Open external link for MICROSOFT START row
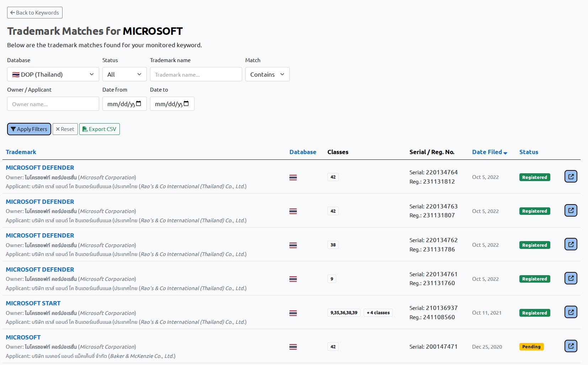This screenshot has height=365, width=588. pyautogui.click(x=571, y=312)
